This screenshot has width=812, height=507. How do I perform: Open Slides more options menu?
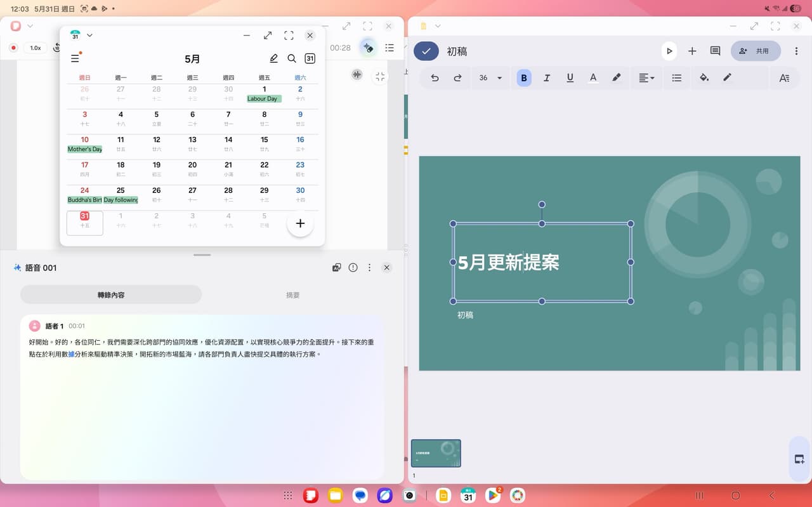[x=797, y=51]
